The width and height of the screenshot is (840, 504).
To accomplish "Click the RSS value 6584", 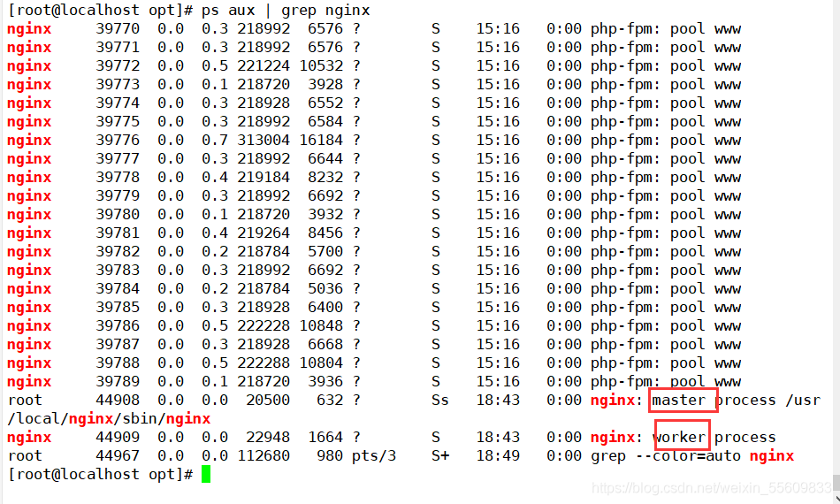I will 325,122.
